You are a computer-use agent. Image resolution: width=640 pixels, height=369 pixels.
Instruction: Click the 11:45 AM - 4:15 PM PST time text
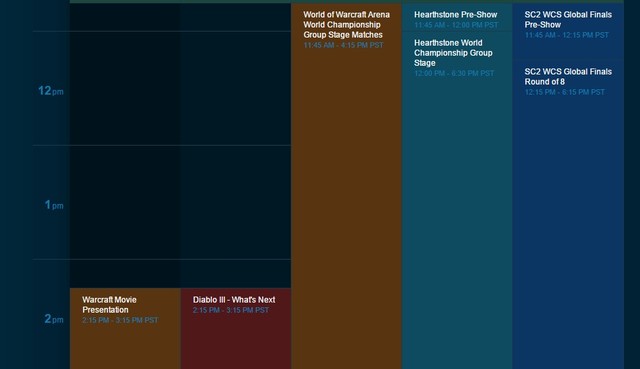pos(343,45)
